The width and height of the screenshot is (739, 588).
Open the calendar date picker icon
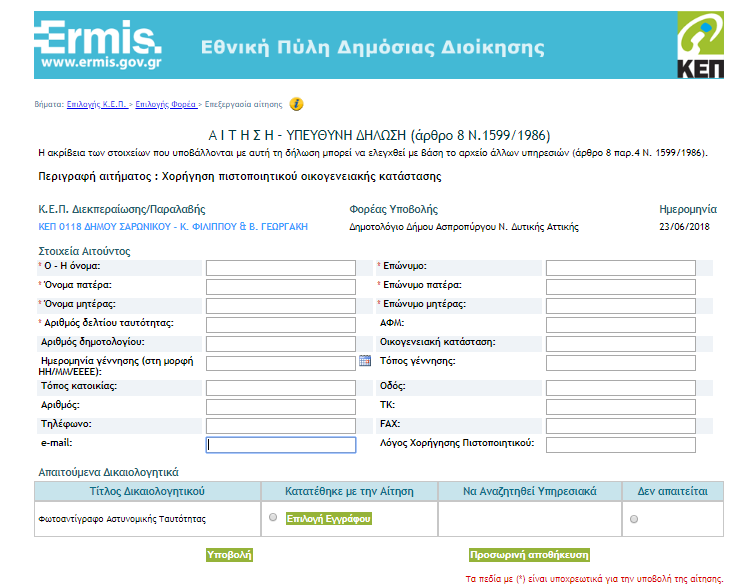(366, 361)
